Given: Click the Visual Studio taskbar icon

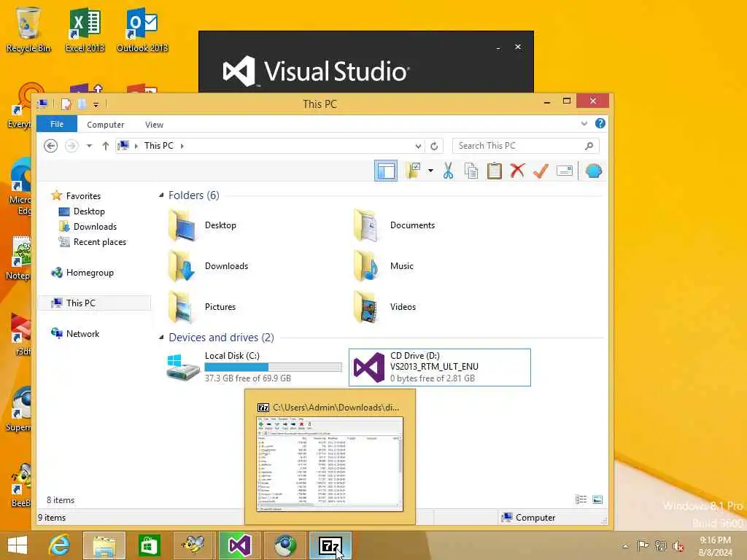Looking at the screenshot, I should click(x=239, y=545).
